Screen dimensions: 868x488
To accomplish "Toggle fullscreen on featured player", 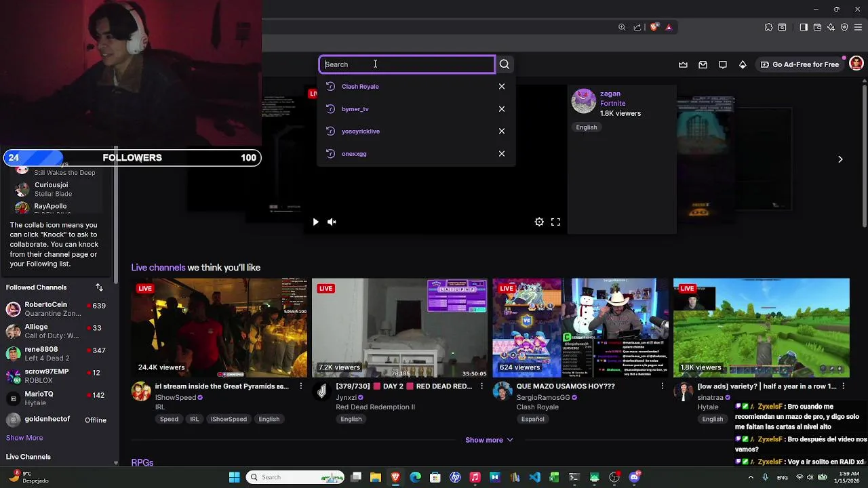I will click(555, 222).
